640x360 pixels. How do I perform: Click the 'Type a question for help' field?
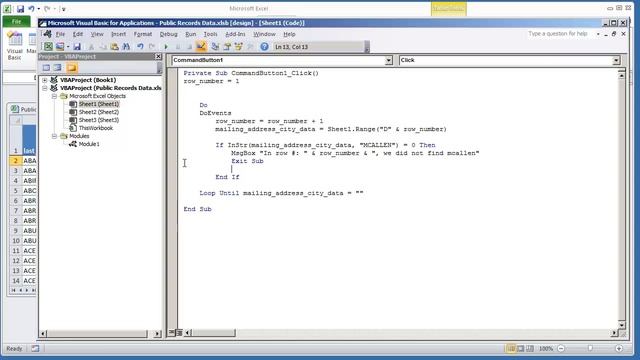tap(558, 34)
